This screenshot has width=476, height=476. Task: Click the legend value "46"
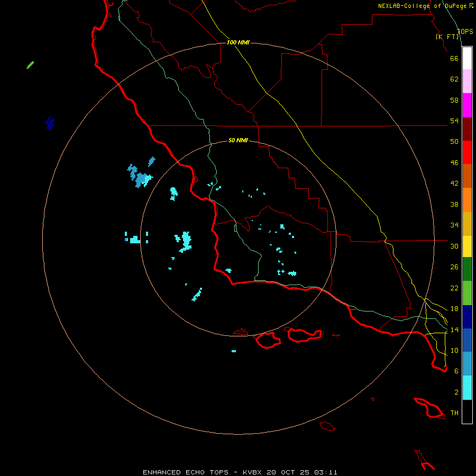[454, 163]
